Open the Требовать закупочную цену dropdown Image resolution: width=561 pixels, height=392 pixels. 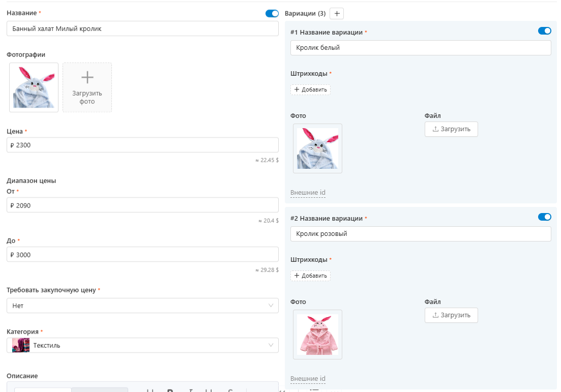coord(142,306)
